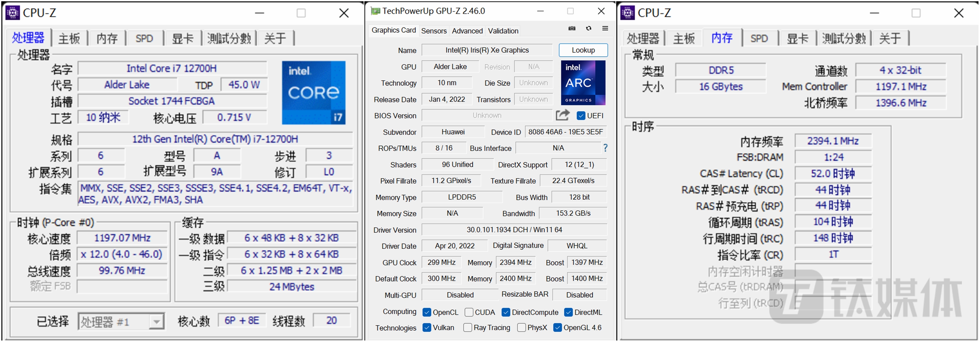Open the 主板 tab in left CPU-Z
980x342 pixels.
[69, 38]
